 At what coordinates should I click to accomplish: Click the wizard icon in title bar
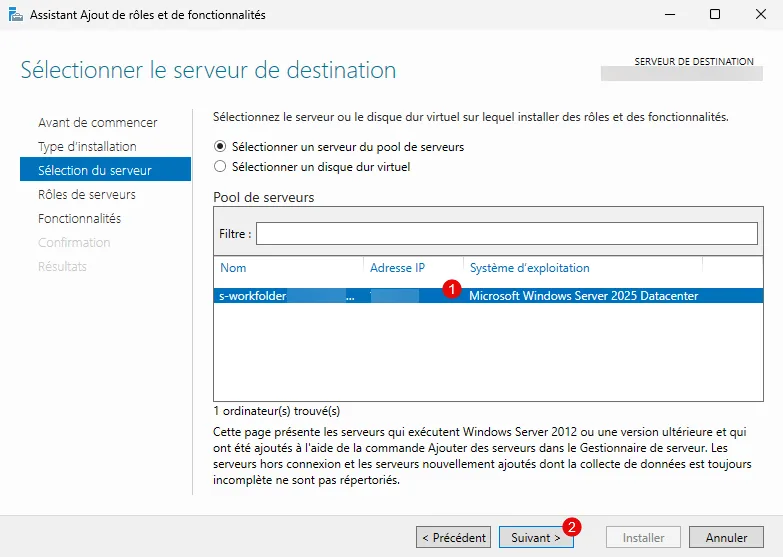15,15
